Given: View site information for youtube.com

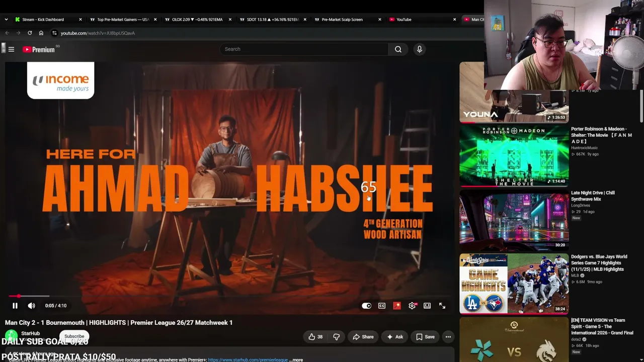Looking at the screenshot, I should click(x=54, y=33).
